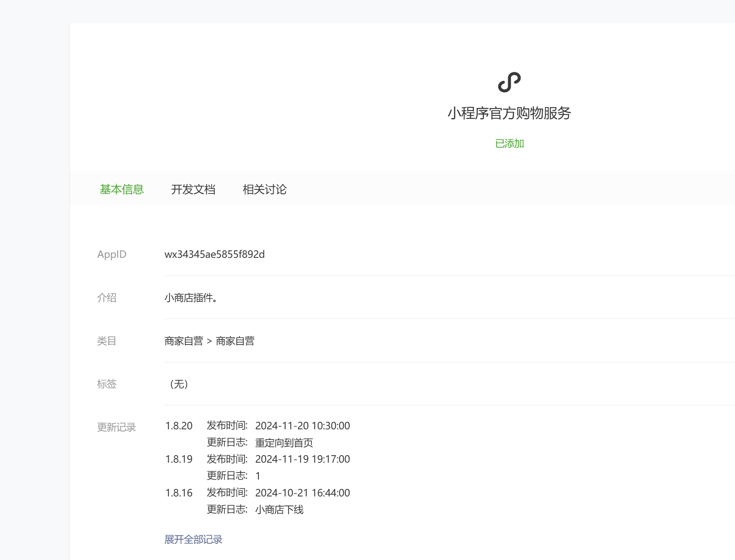Click the mini program plugin logo icon
The width and height of the screenshot is (735, 560).
click(509, 82)
